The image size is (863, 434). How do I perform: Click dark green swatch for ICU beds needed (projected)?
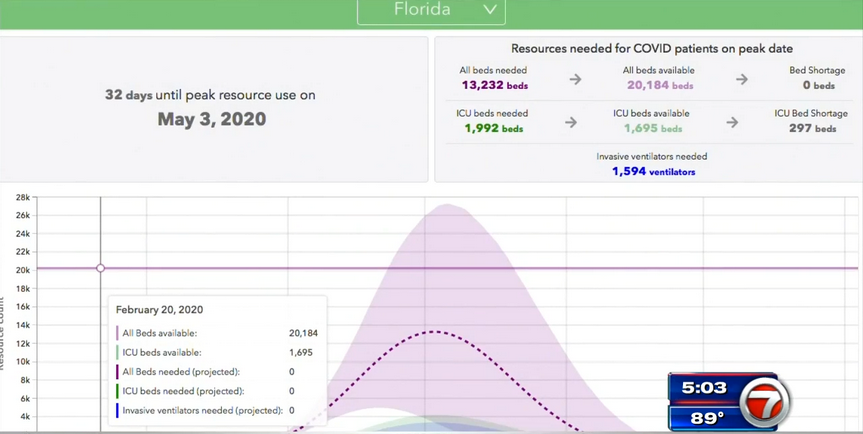pos(118,391)
